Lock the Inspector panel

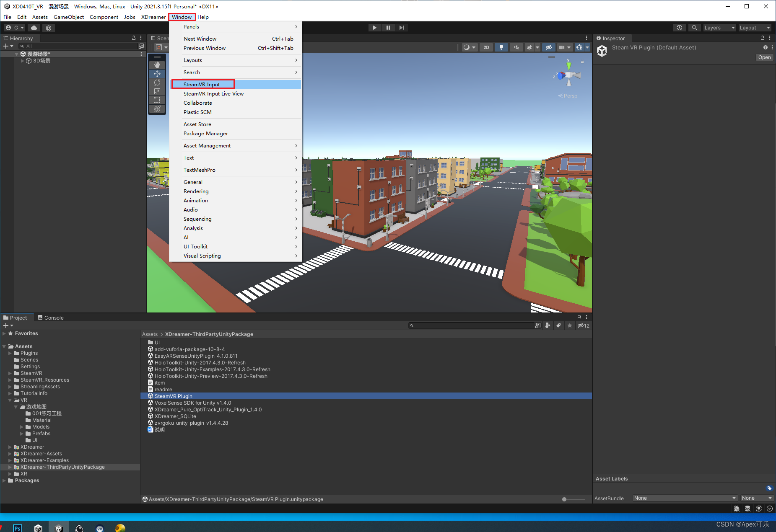[763, 38]
